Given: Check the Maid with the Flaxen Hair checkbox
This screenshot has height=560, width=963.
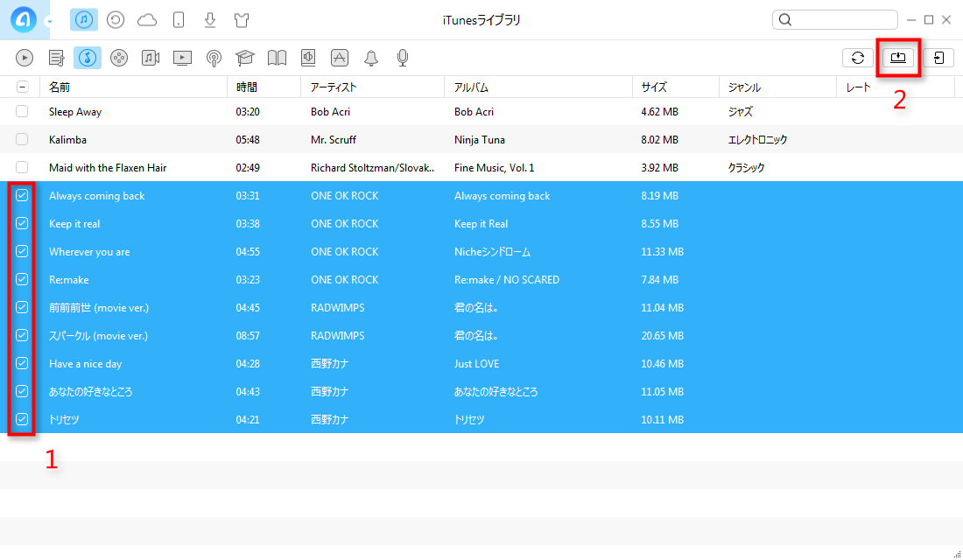Looking at the screenshot, I should (x=22, y=167).
